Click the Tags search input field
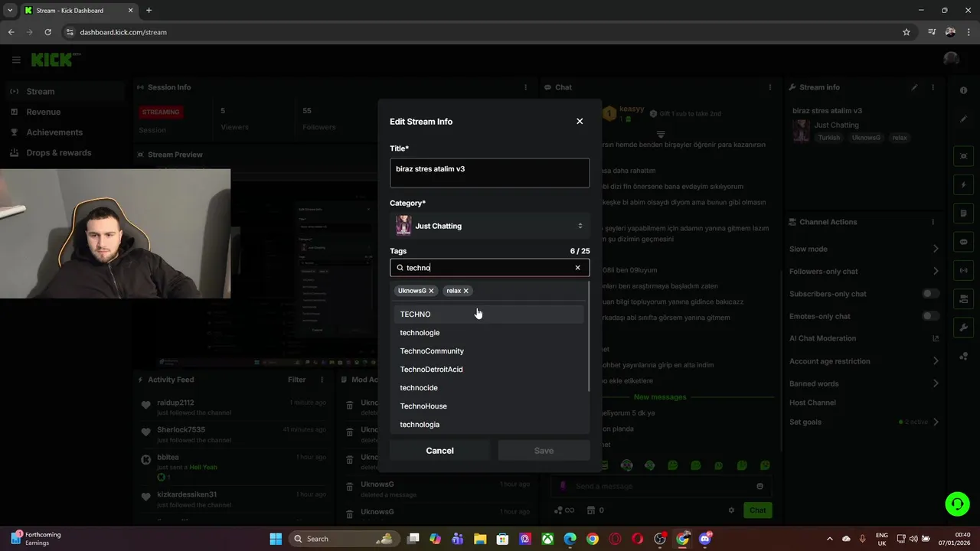This screenshot has width=980, height=551. (x=490, y=268)
